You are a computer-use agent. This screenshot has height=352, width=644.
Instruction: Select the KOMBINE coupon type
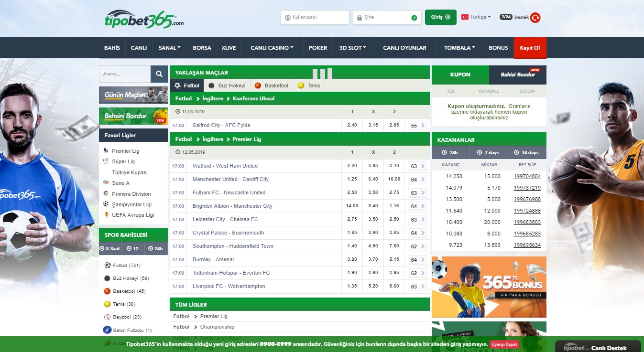[x=489, y=91]
